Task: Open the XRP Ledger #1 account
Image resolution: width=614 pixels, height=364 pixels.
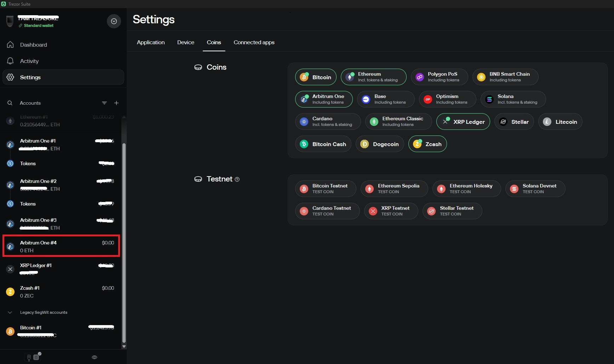Action: pyautogui.click(x=61, y=269)
